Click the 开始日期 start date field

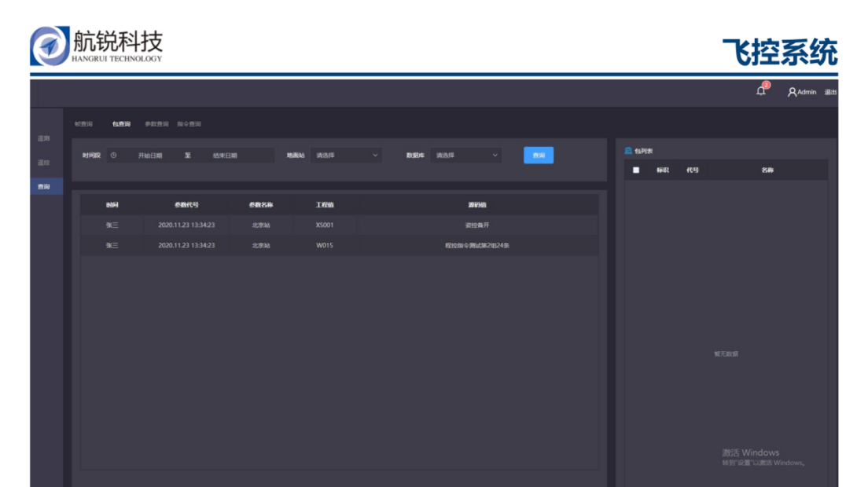[150, 156]
